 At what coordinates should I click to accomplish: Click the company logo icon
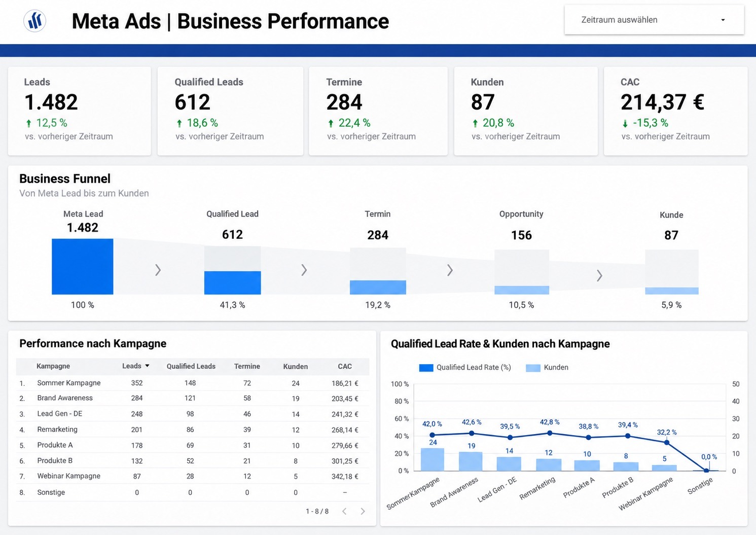point(35,21)
